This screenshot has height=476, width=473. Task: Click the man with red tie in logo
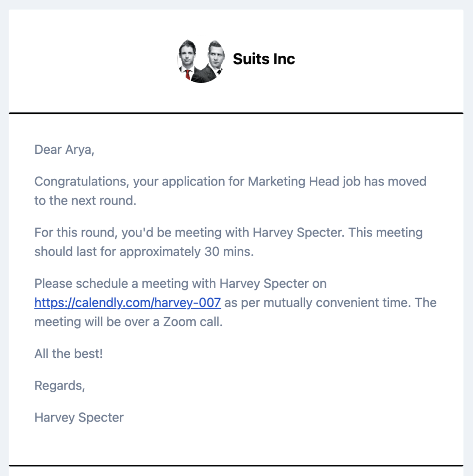188,60
